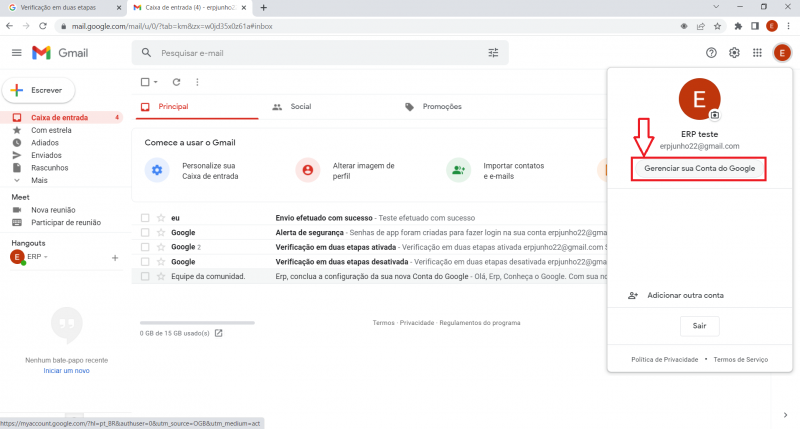Open the Google apps grid

click(757, 53)
